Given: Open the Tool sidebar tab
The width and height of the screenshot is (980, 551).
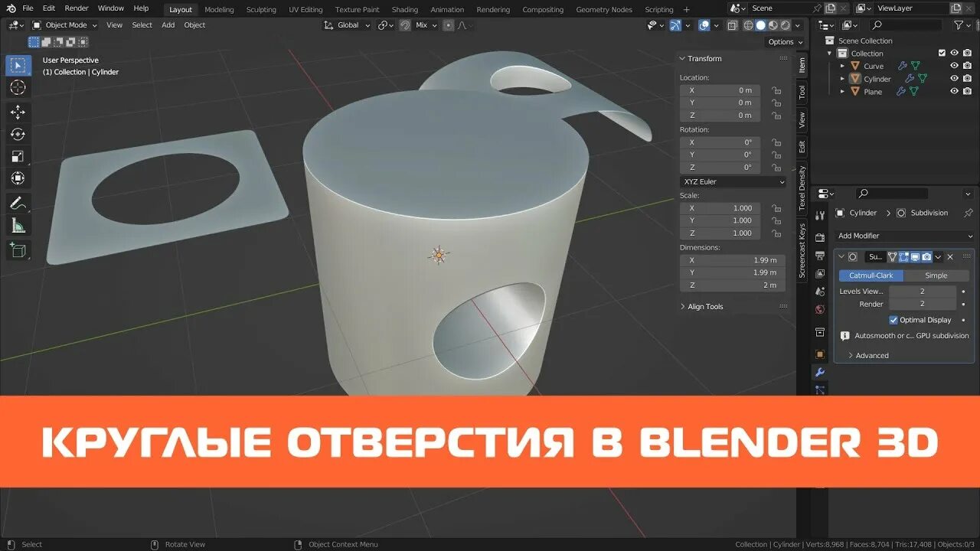Looking at the screenshot, I should 802,92.
